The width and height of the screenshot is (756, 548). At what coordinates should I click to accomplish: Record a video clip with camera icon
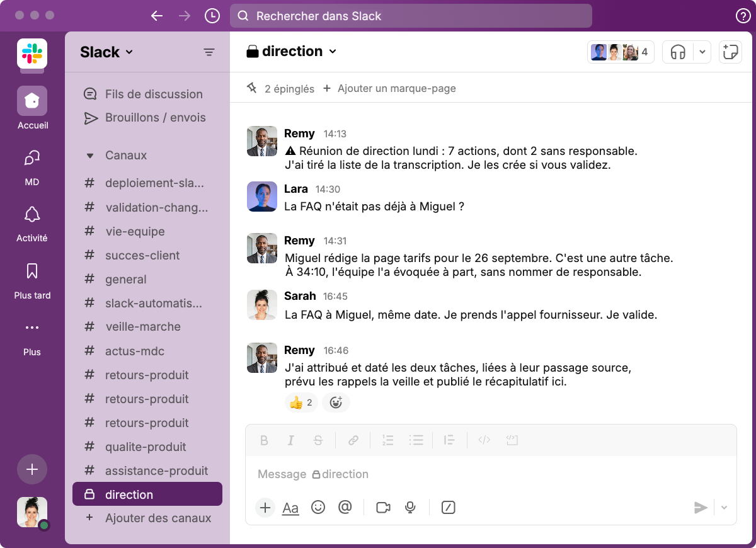tap(383, 508)
